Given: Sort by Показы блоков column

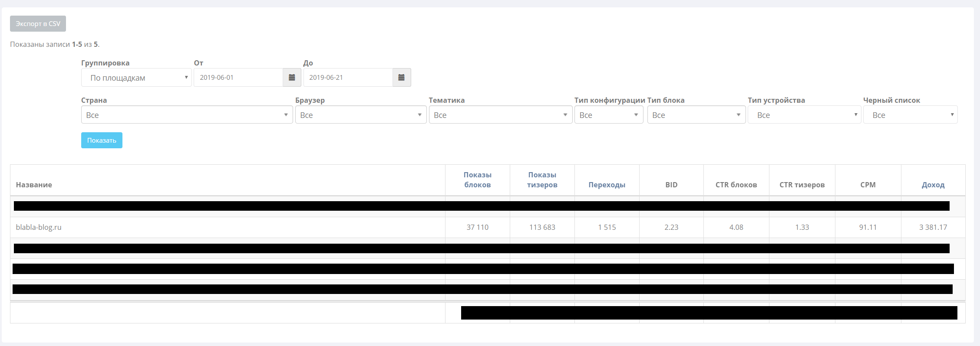Looking at the screenshot, I should click(x=478, y=180).
